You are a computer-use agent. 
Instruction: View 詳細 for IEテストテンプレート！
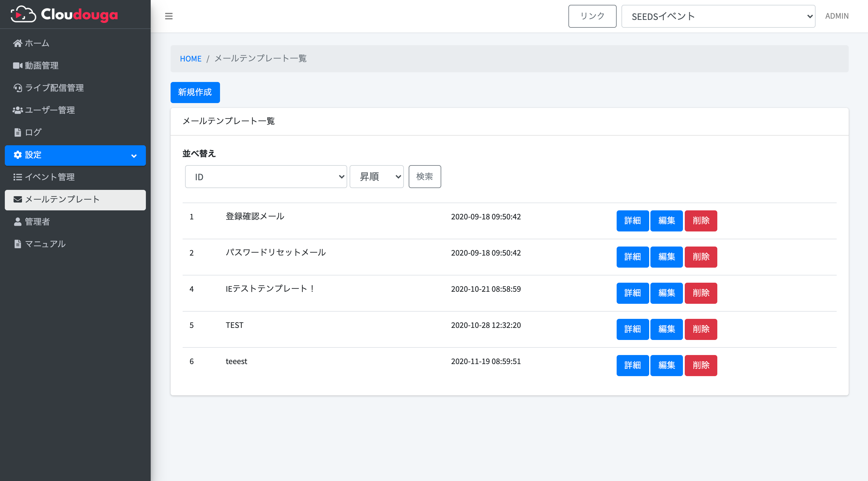(x=633, y=293)
